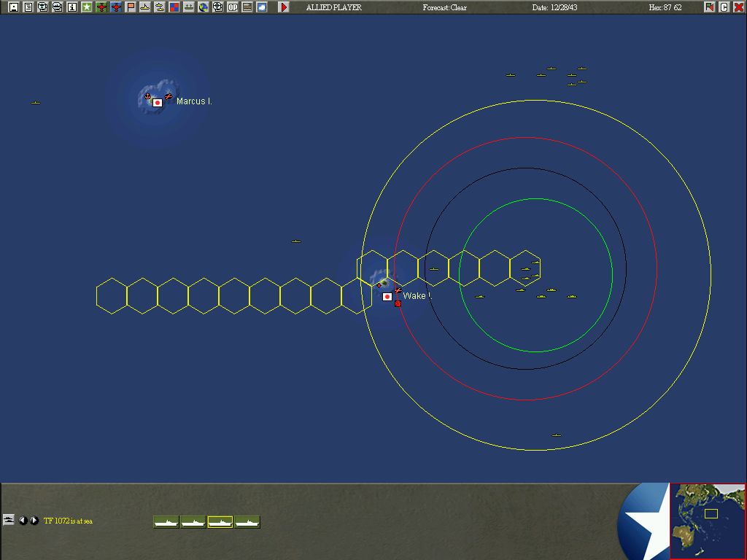747x560 pixels.
Task: Open the OP operations report button
Action: pyautogui.click(x=233, y=7)
